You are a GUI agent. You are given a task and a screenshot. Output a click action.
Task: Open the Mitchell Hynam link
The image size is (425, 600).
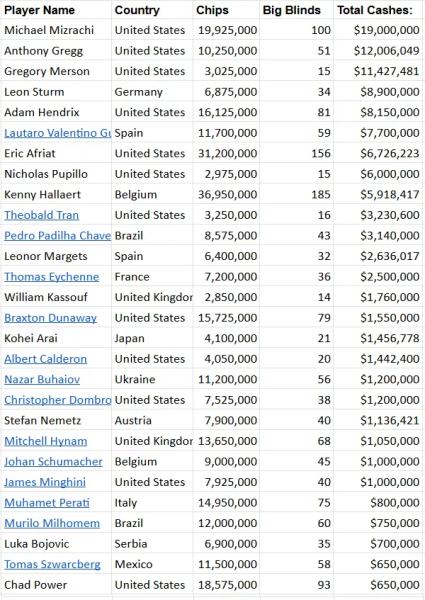[x=46, y=441]
